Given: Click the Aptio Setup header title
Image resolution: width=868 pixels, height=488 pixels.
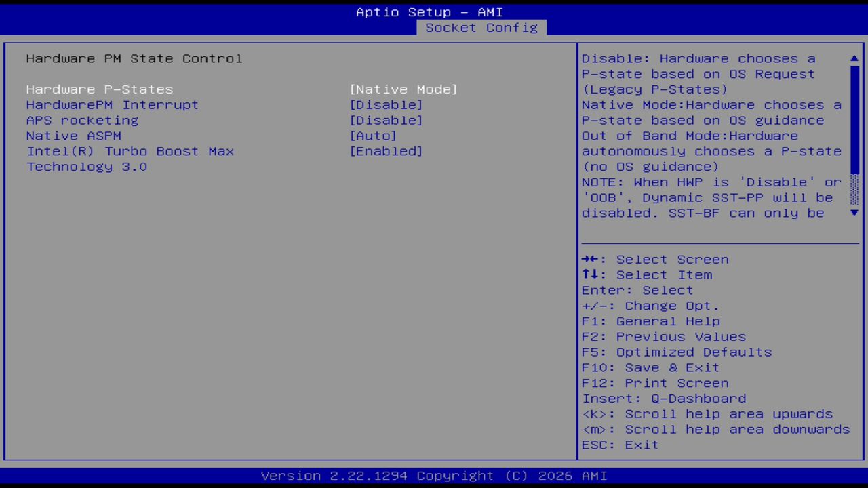Looking at the screenshot, I should point(430,12).
